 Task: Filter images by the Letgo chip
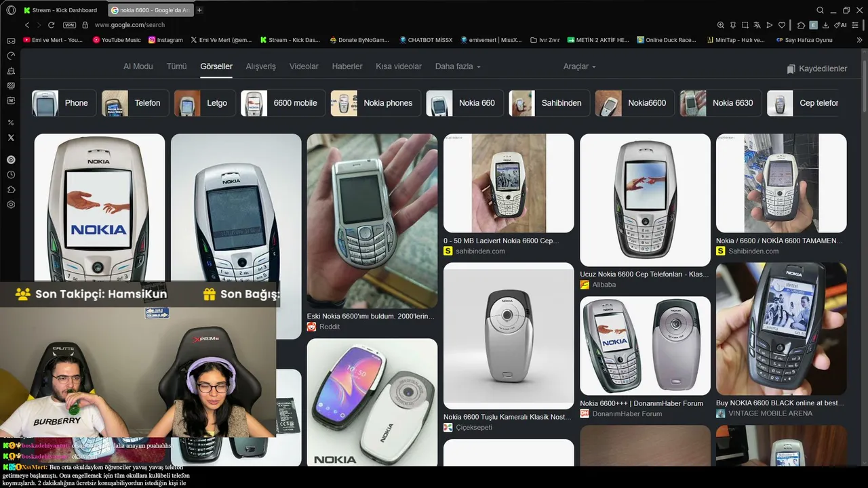coord(205,103)
